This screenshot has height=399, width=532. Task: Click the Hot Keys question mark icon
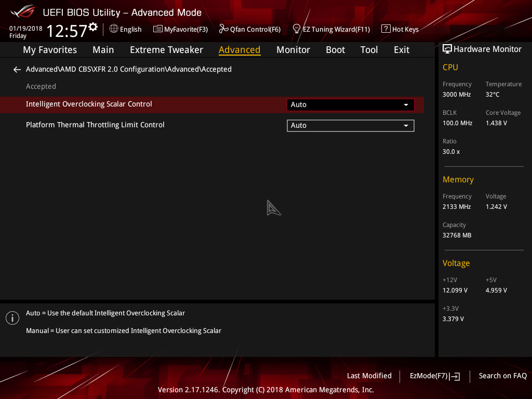(x=386, y=29)
